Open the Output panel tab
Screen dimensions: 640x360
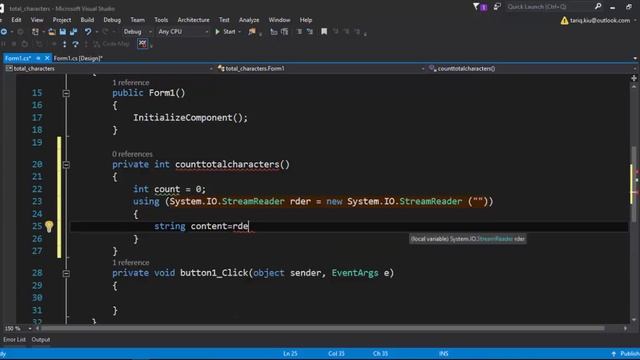coord(41,340)
